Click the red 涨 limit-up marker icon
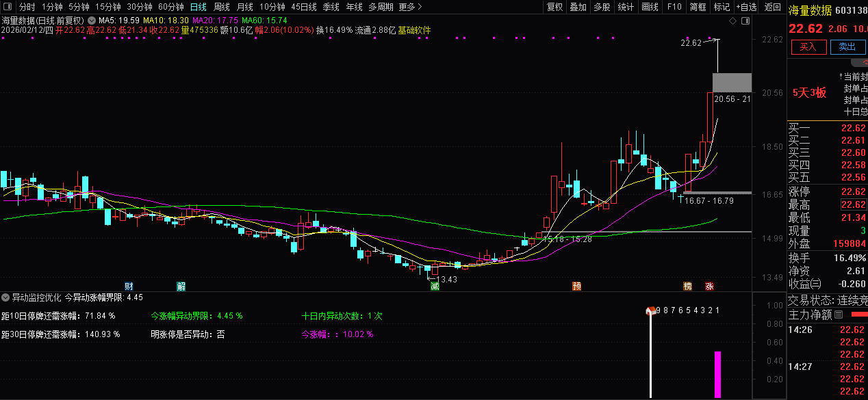The width and height of the screenshot is (868, 400). tap(709, 286)
